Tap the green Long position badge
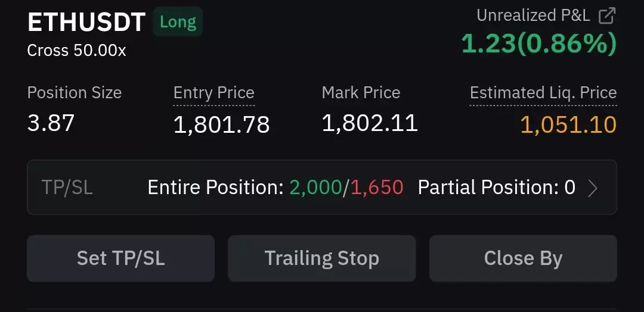The width and height of the screenshot is (644, 312). click(x=178, y=21)
